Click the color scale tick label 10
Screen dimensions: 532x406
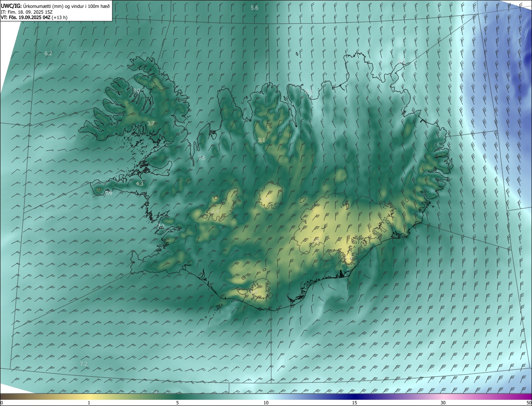266,403
